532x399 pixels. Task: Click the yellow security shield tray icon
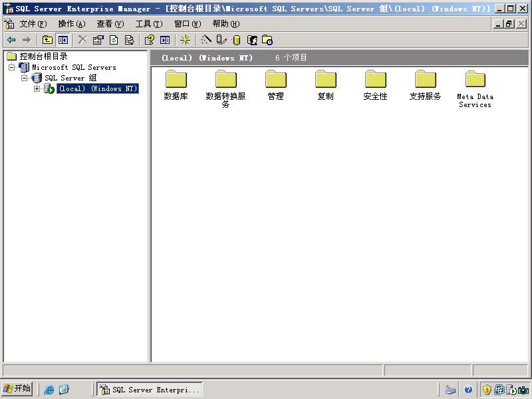pyautogui.click(x=487, y=390)
